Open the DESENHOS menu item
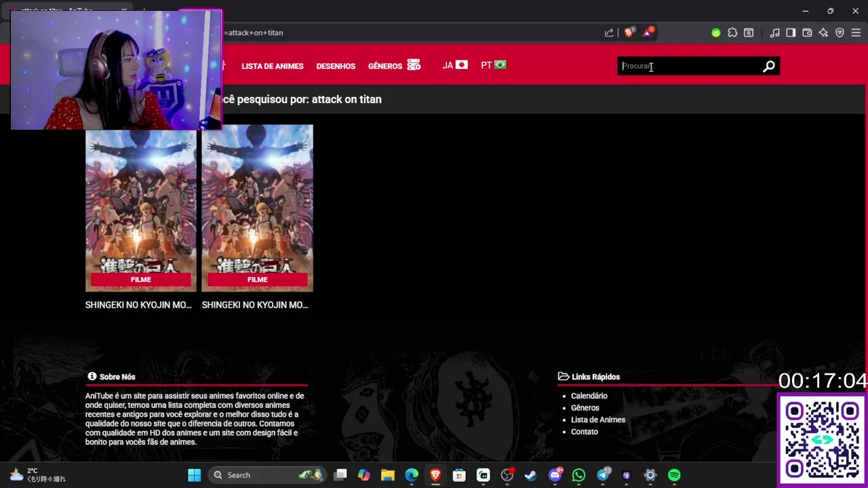This screenshot has height=488, width=868. (x=336, y=66)
